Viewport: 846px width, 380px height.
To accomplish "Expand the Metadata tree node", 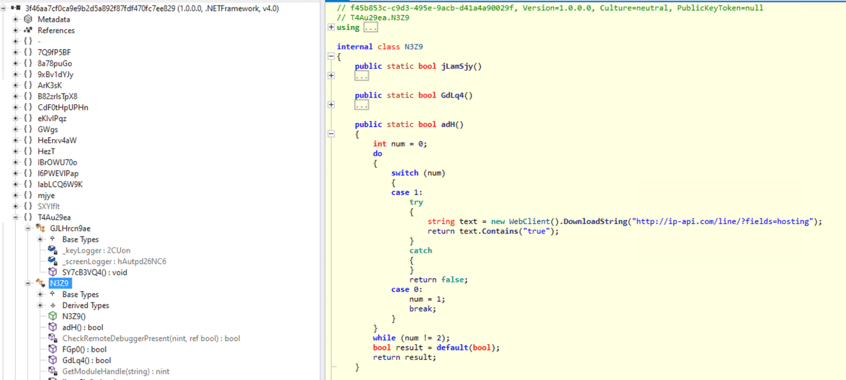I will [16, 19].
